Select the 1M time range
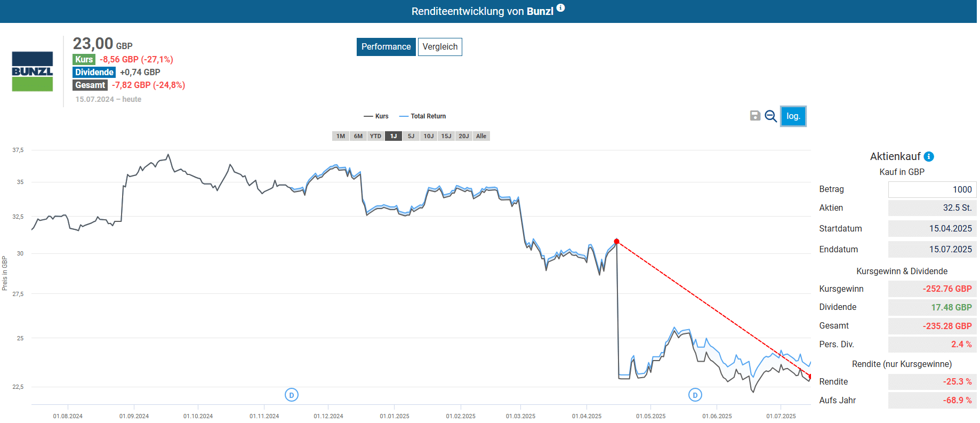Viewport: 980px width, 423px height. (x=341, y=136)
